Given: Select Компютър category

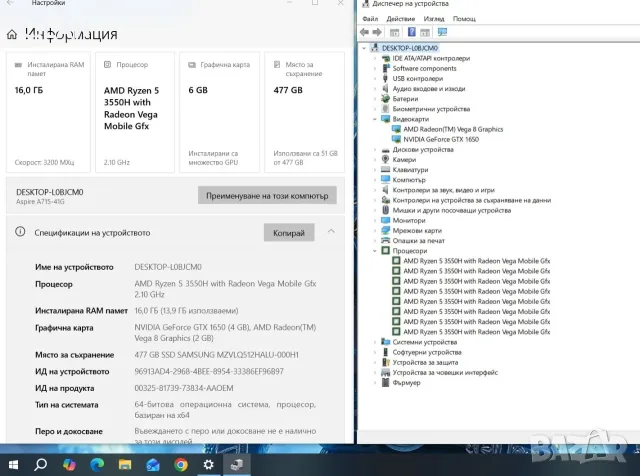Looking at the screenshot, I should 409,180.
